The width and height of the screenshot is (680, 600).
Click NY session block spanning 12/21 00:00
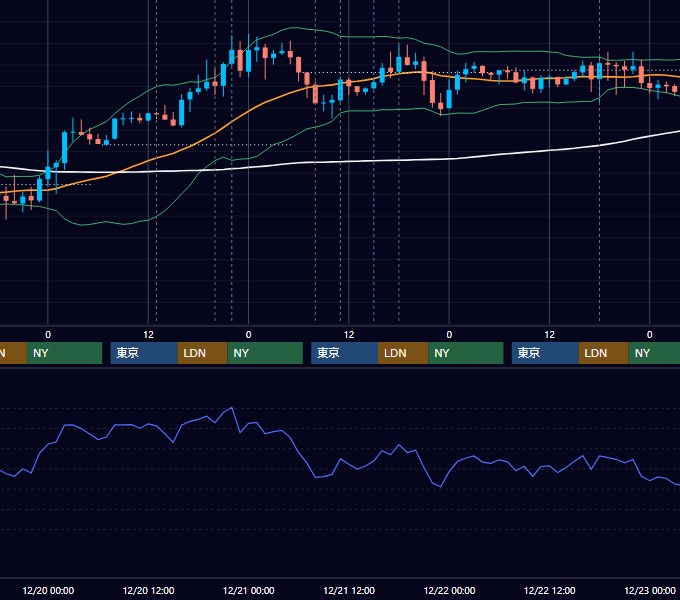(x=265, y=353)
